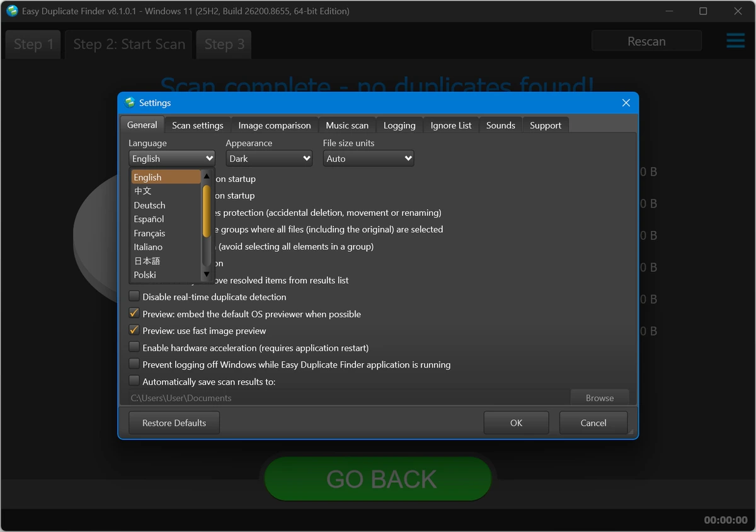Image resolution: width=756 pixels, height=532 pixels.
Task: Enable Prevent logging off Windows option
Action: [134, 365]
